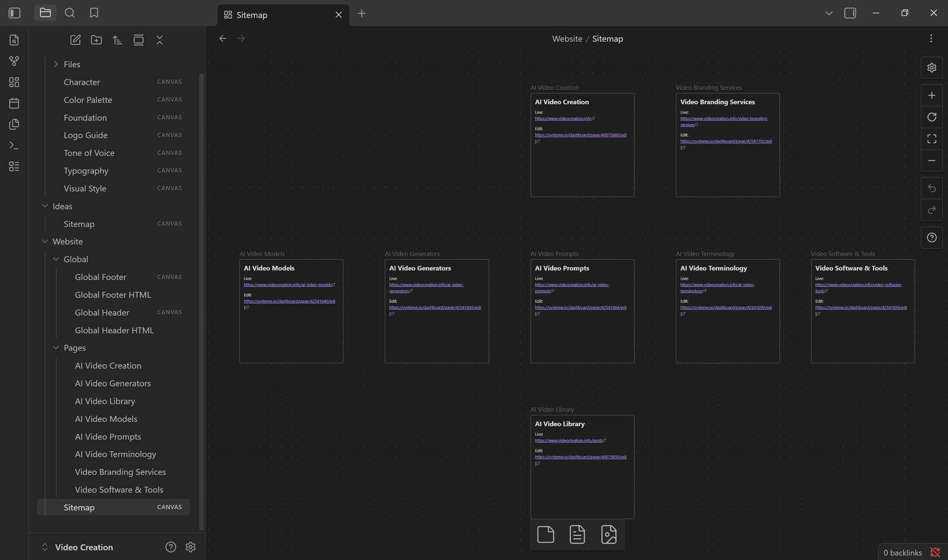Toggle the right sidebar
This screenshot has width=948, height=560.
pos(850,13)
